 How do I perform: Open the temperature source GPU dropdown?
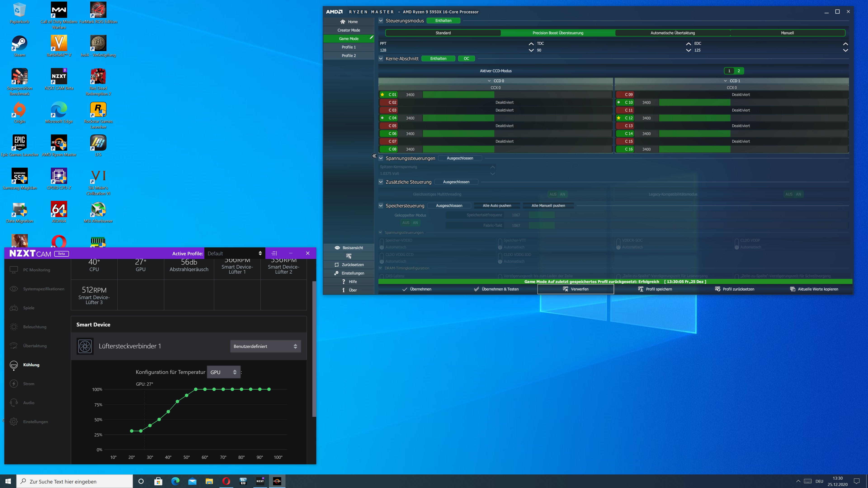coord(223,372)
